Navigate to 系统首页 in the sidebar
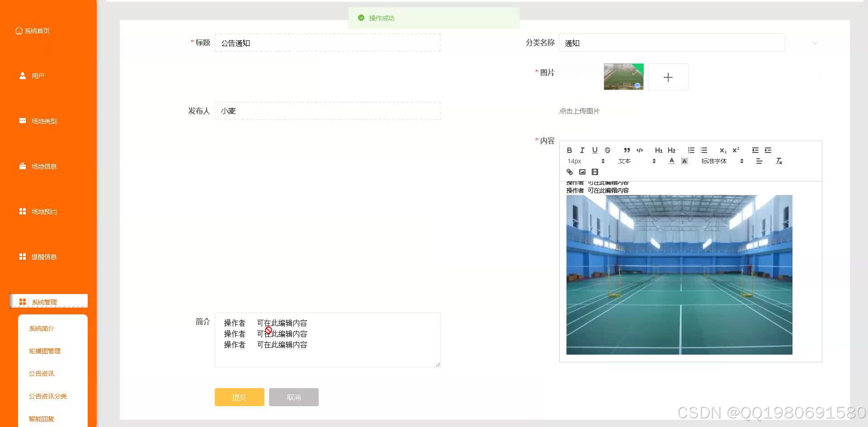Image resolution: width=868 pixels, height=427 pixels. (x=38, y=30)
